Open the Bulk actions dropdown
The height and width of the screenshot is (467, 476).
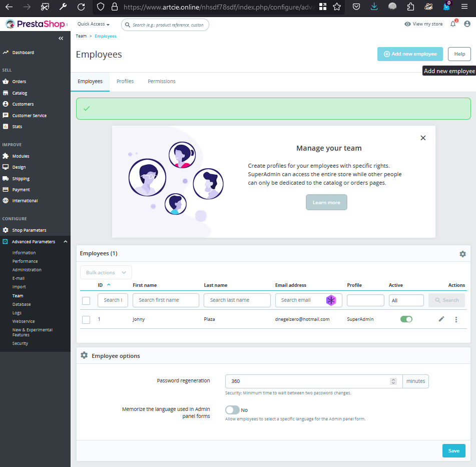tap(106, 272)
